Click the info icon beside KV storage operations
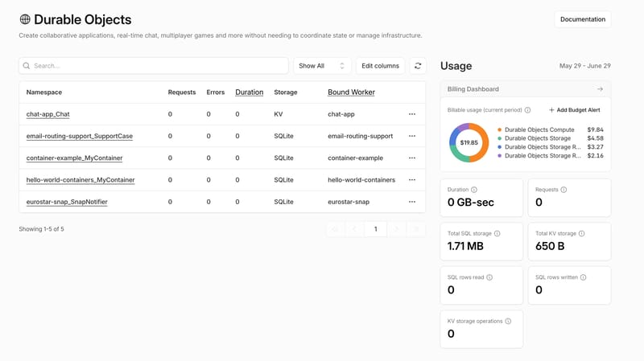 click(508, 322)
